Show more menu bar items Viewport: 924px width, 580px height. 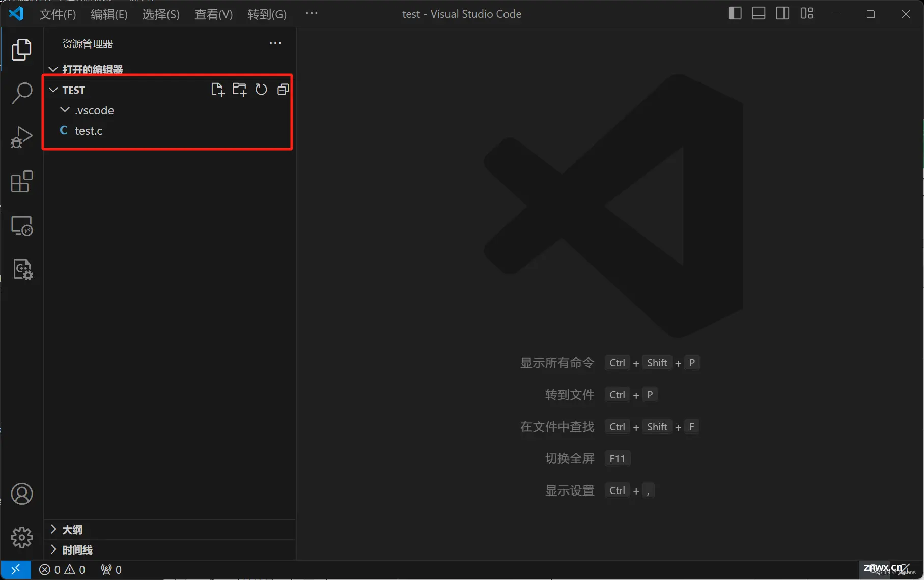tap(312, 14)
